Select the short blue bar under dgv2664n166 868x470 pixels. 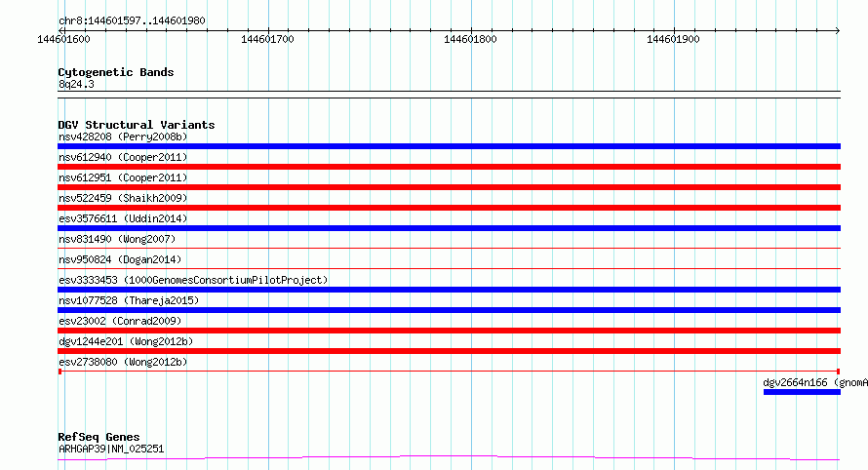click(x=802, y=392)
